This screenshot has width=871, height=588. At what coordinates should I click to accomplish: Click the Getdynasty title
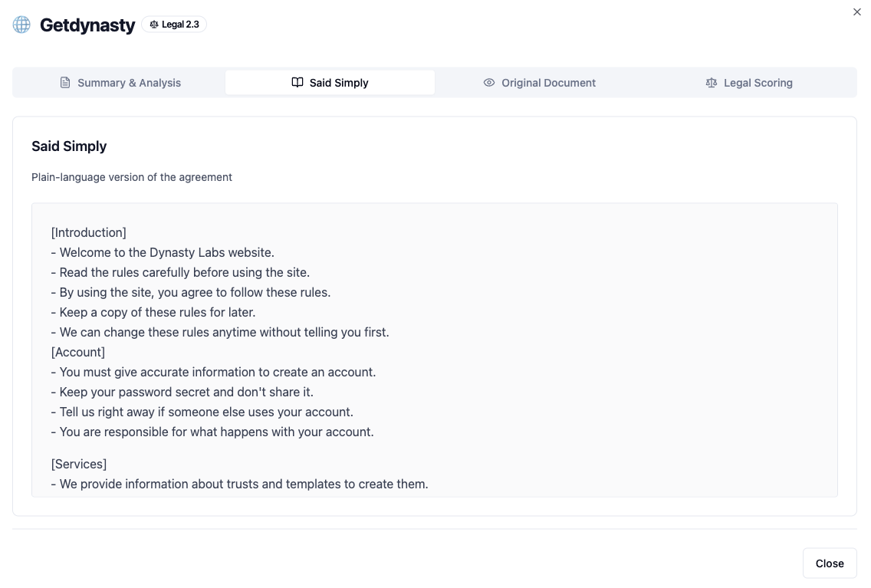point(87,25)
